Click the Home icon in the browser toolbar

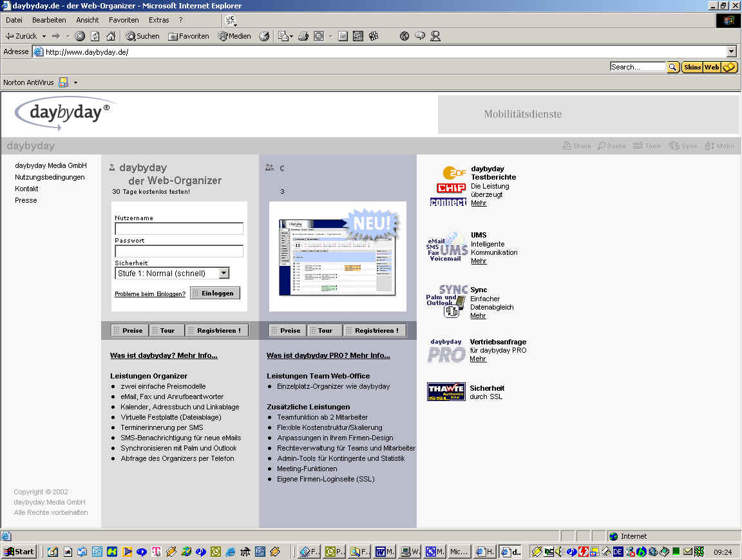[x=111, y=36]
